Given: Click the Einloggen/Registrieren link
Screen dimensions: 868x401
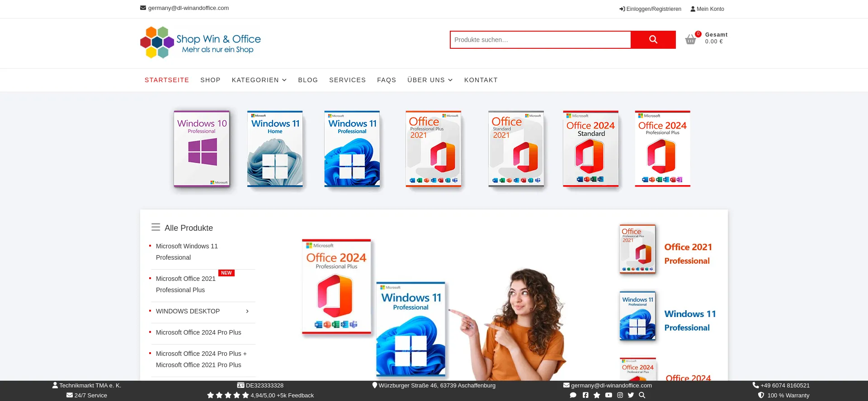Looking at the screenshot, I should coord(651,9).
